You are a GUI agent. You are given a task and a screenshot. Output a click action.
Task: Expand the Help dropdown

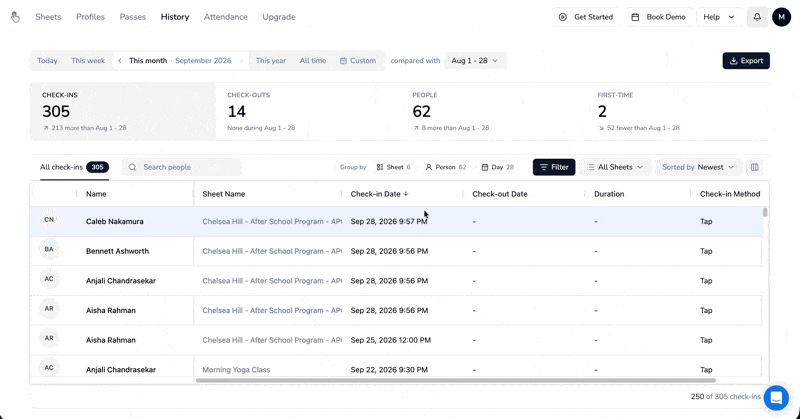point(719,17)
